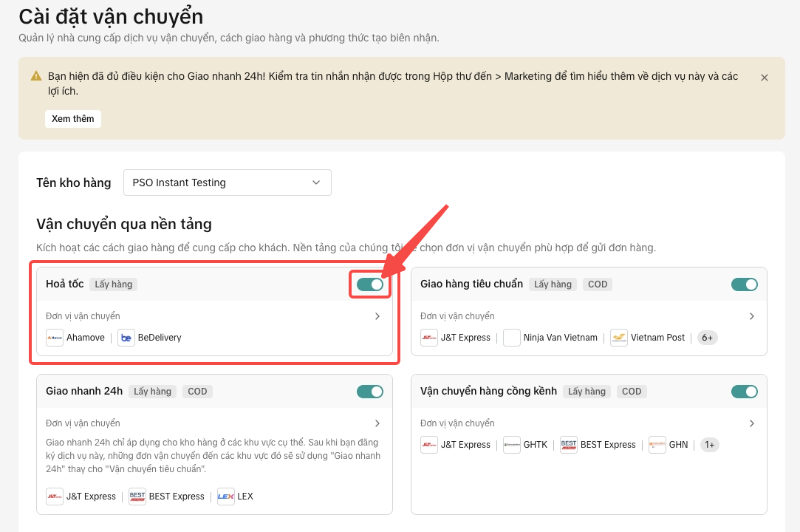Click the BeDelivery carrier logo icon
The image size is (800, 532).
126,338
